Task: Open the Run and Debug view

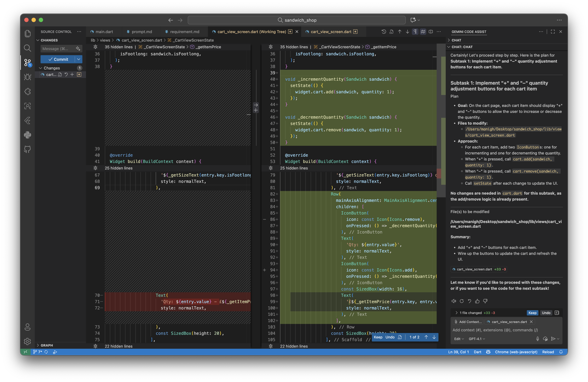Action: tap(27, 77)
